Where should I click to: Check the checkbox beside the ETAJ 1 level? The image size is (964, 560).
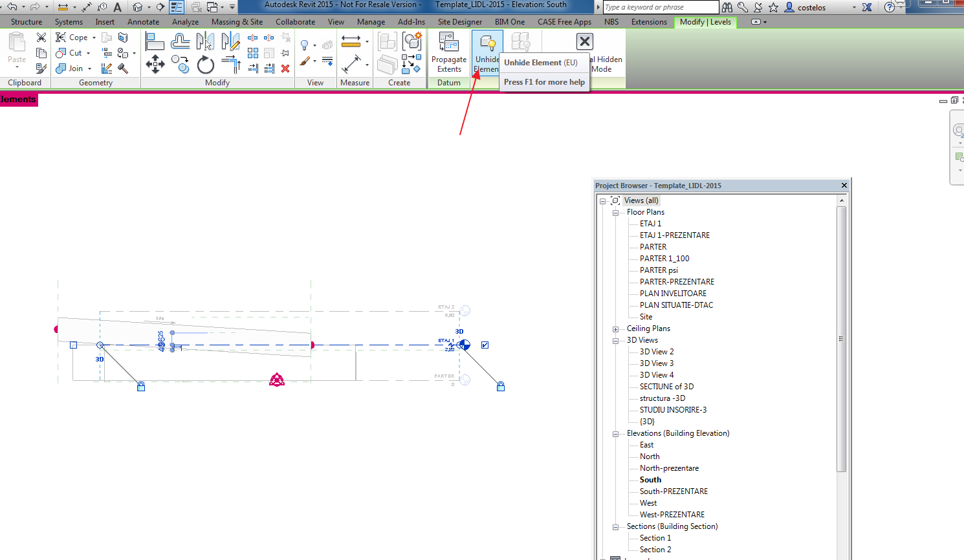[x=485, y=345]
